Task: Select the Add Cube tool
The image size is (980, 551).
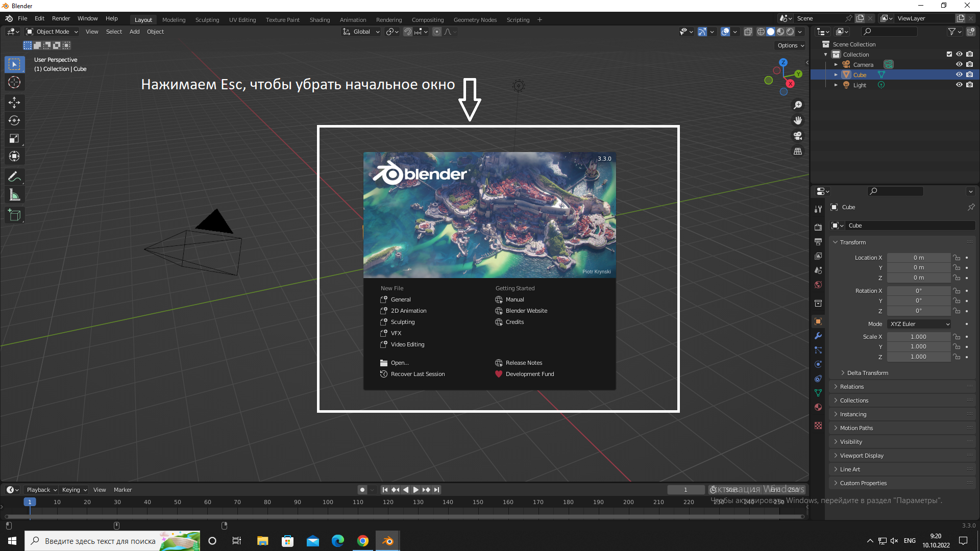Action: click(14, 215)
